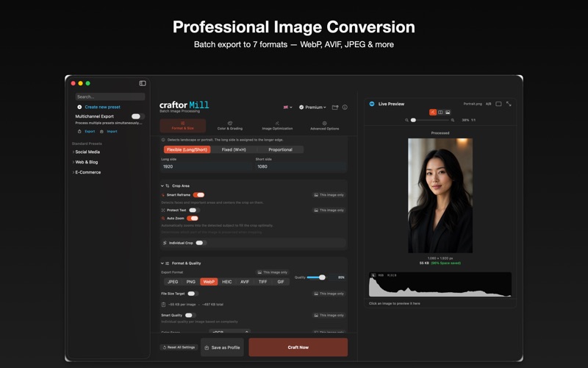Click Save as Profile button
The height and width of the screenshot is (368, 588).
222,347
